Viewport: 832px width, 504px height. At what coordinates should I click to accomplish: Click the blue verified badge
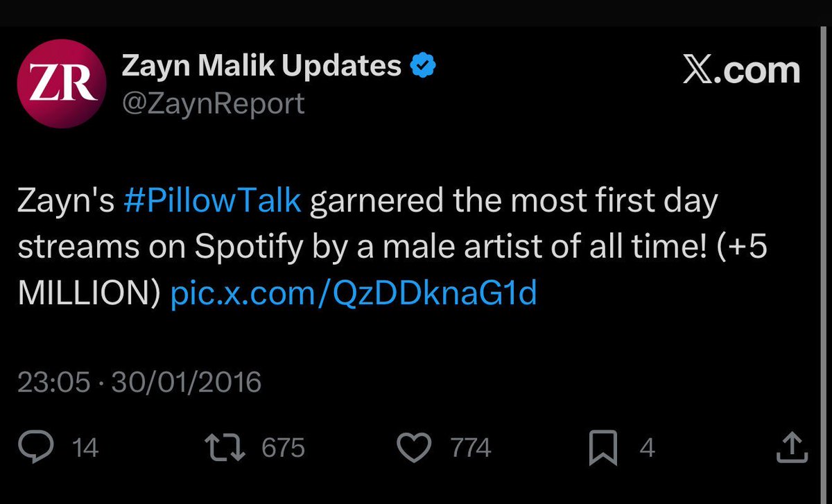click(424, 67)
